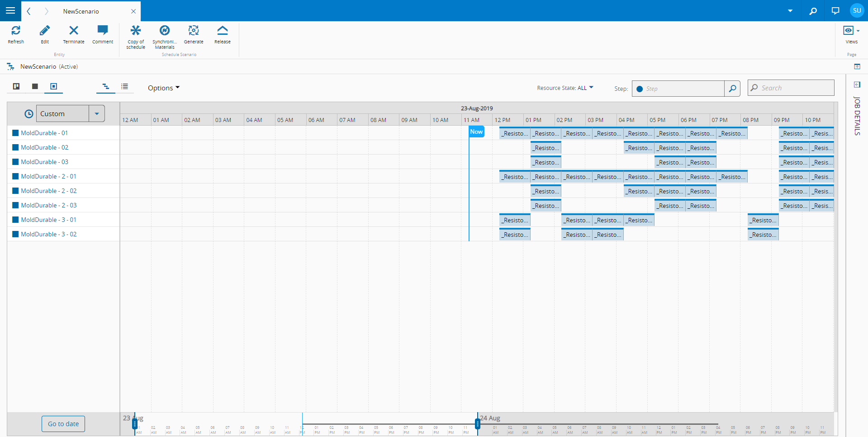Expand the Options dropdown
This screenshot has width=868, height=437.
[164, 88]
